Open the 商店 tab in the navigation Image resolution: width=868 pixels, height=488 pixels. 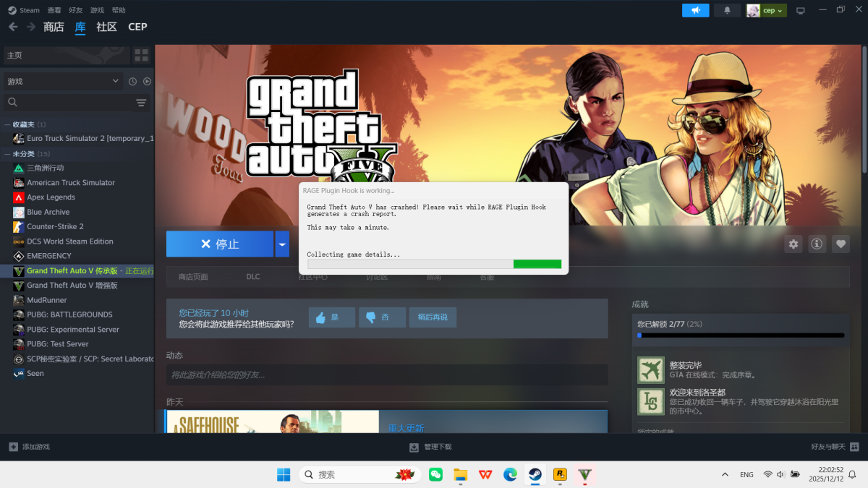click(54, 27)
